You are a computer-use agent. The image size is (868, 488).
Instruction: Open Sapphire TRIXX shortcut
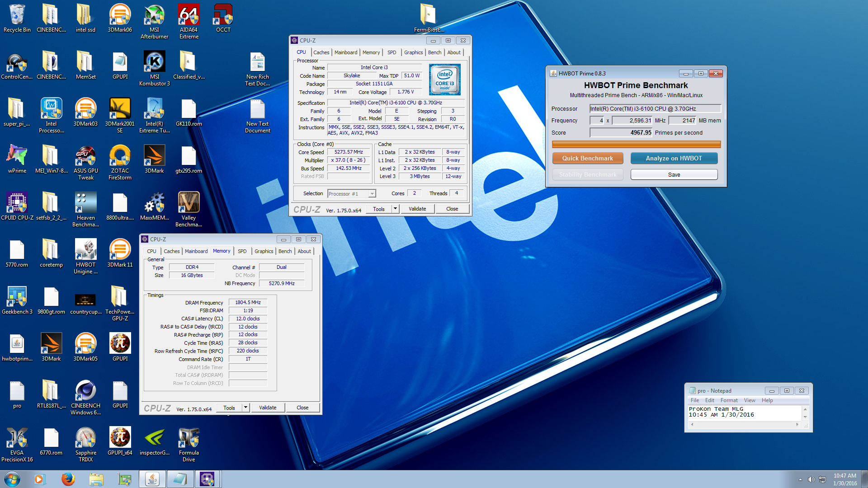[85, 445]
